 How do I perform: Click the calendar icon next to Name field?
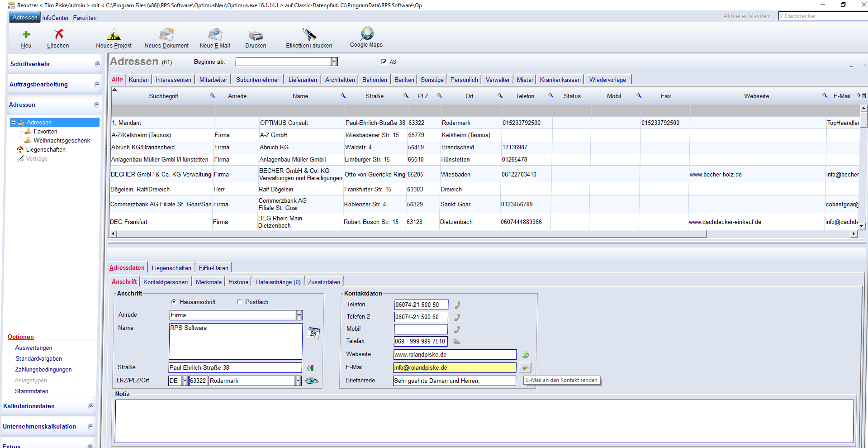tap(313, 334)
